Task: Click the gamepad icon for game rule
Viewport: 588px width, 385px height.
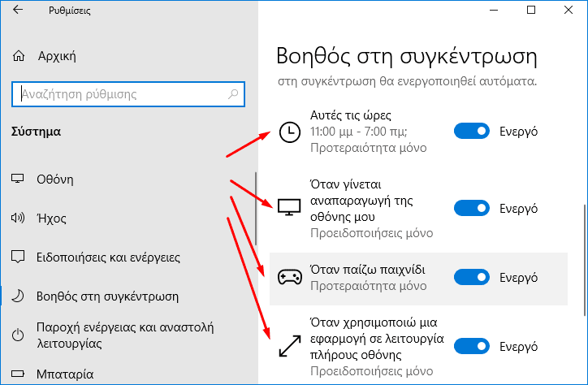Action: tap(289, 277)
